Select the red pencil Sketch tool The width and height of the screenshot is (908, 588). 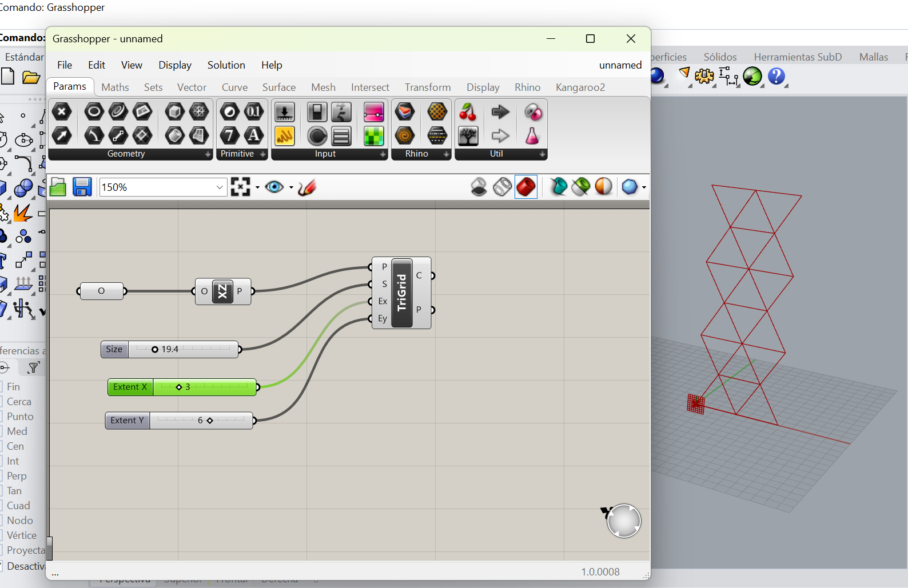307,187
